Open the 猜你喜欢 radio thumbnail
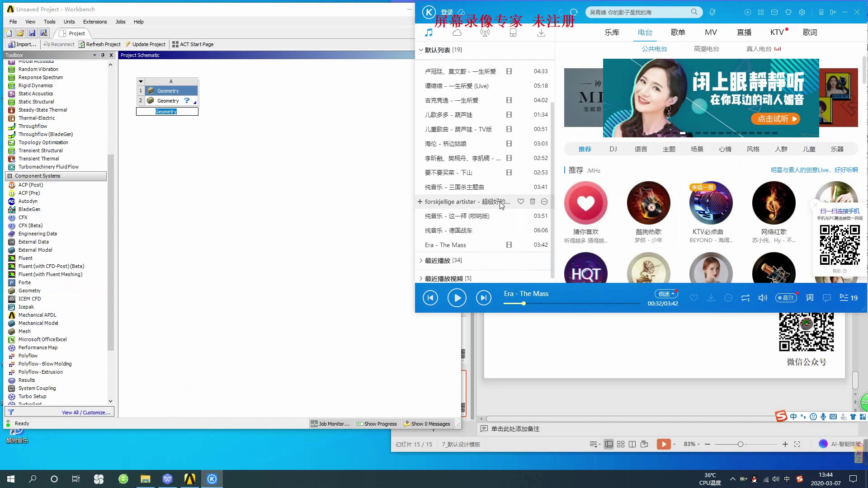The image size is (868, 488). point(585,203)
